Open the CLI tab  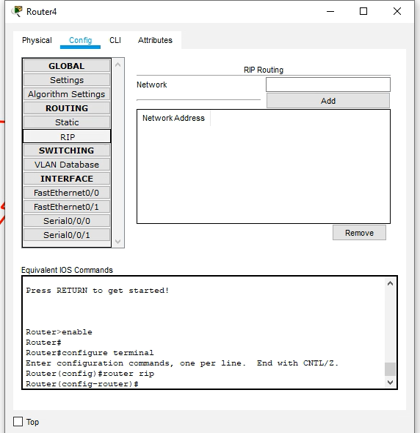(115, 40)
